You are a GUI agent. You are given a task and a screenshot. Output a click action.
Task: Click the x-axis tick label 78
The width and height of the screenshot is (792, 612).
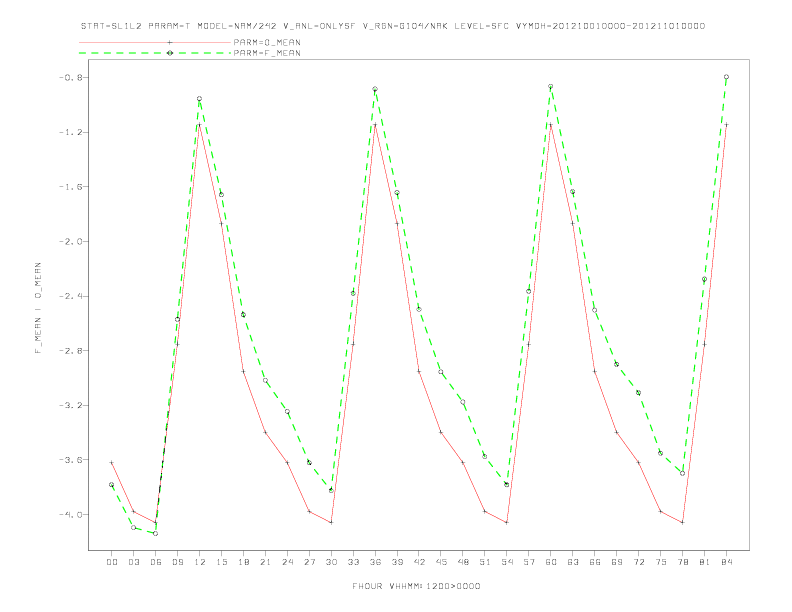click(682, 562)
